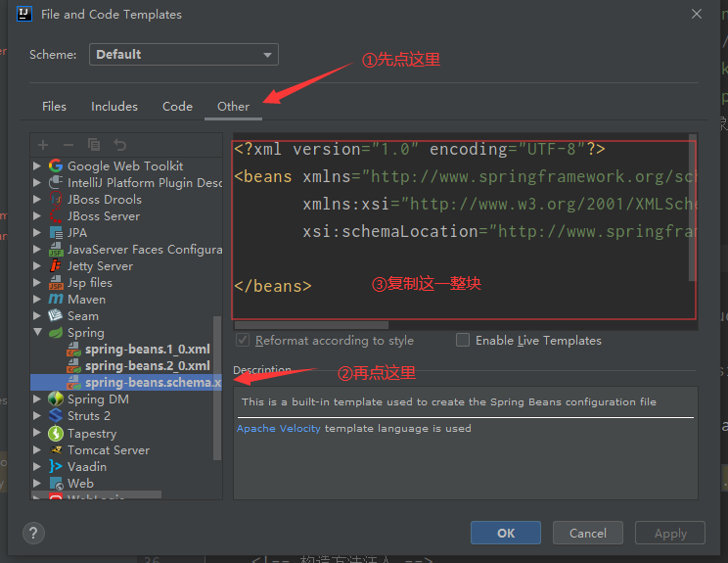Click the Struts 2 icon

(56, 416)
